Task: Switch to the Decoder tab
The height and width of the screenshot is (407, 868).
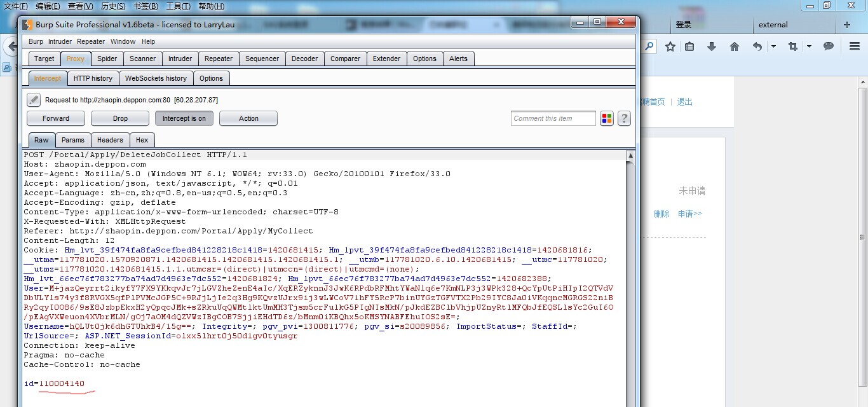Action: click(304, 59)
